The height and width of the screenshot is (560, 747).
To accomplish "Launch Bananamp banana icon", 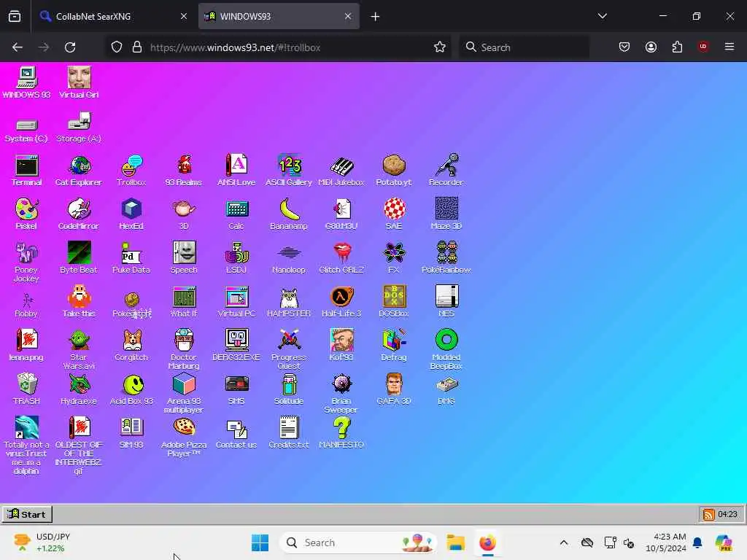I will click(x=289, y=214).
